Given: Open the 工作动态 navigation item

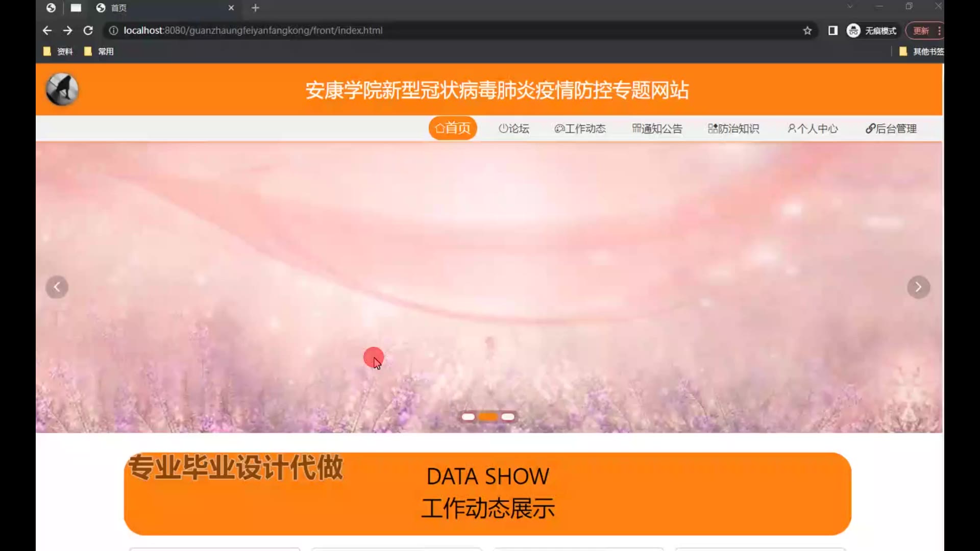Looking at the screenshot, I should tap(580, 129).
